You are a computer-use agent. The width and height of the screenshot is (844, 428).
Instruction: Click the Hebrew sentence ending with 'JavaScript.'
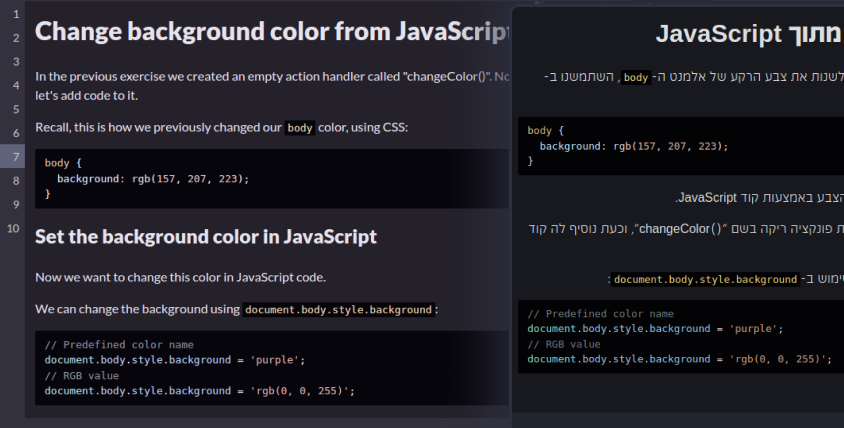759,198
